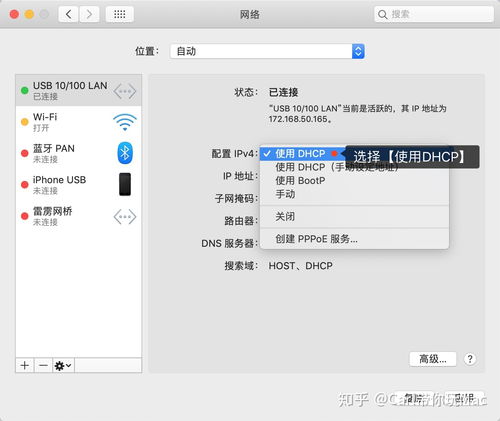Screen dimensions: 500x421
Task: Click the Bluetooth PAN icon
Action: (x=125, y=153)
